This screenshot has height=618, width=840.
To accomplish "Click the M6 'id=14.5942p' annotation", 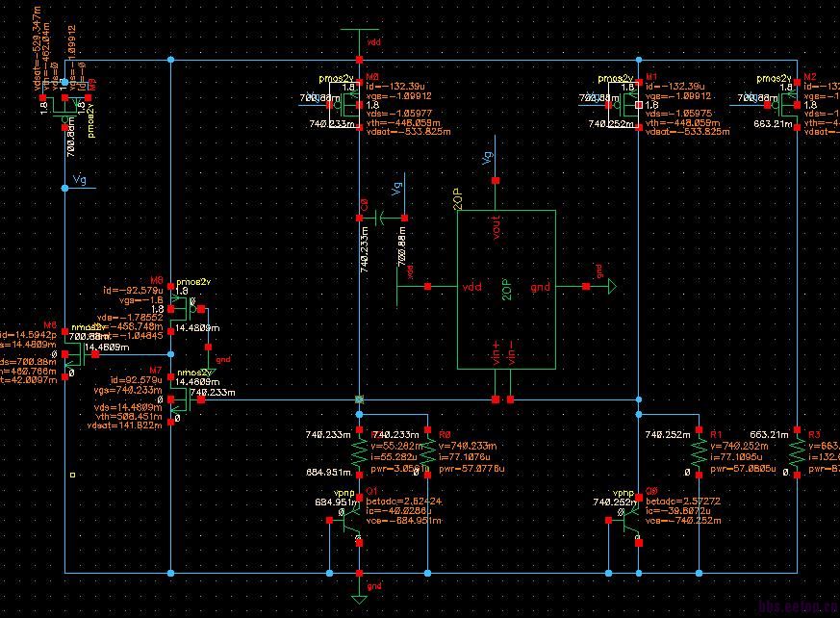I will pos(29,335).
